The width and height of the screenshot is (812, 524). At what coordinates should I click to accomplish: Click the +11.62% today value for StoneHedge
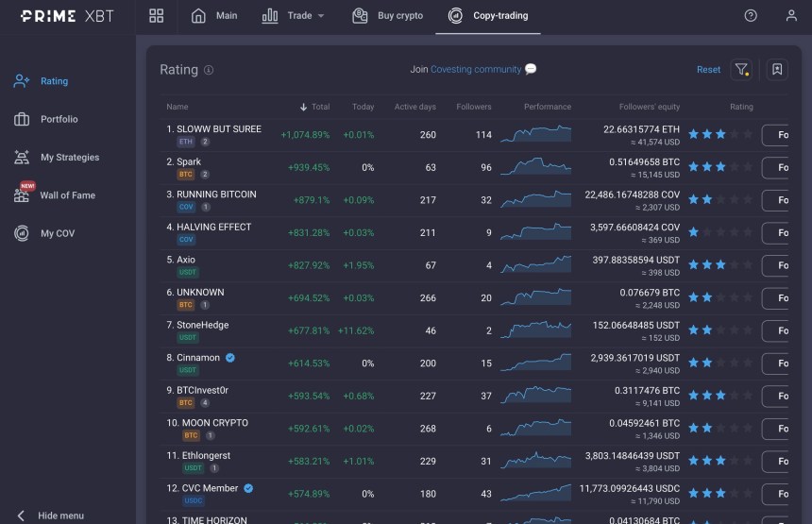click(x=356, y=330)
